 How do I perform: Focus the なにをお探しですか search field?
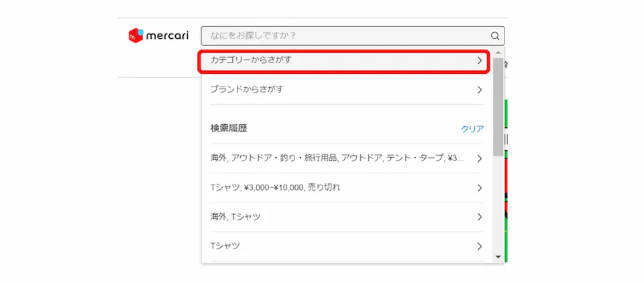(x=353, y=36)
